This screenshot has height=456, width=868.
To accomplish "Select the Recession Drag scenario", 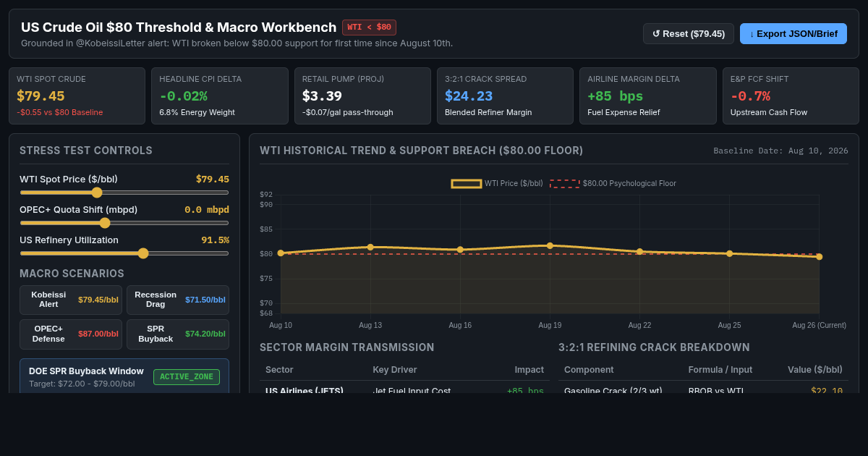I will 178,300.
